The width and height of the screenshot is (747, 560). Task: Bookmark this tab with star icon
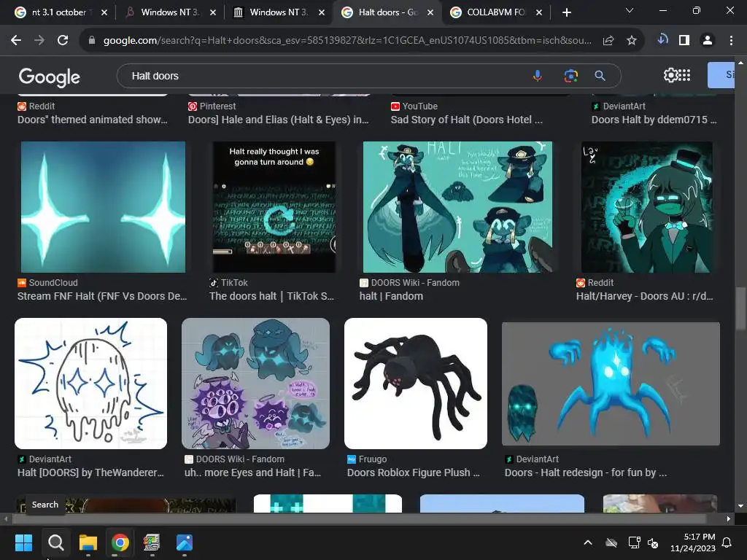(632, 41)
